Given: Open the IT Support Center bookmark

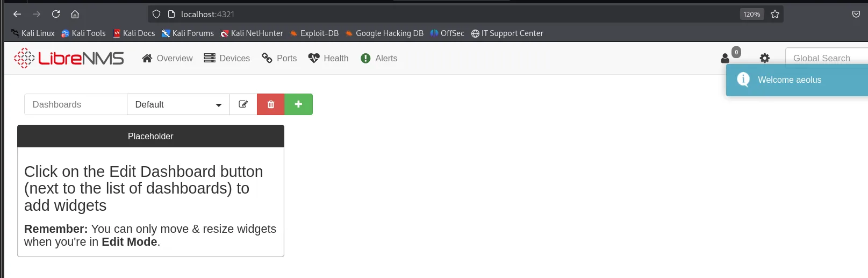Looking at the screenshot, I should tap(507, 33).
